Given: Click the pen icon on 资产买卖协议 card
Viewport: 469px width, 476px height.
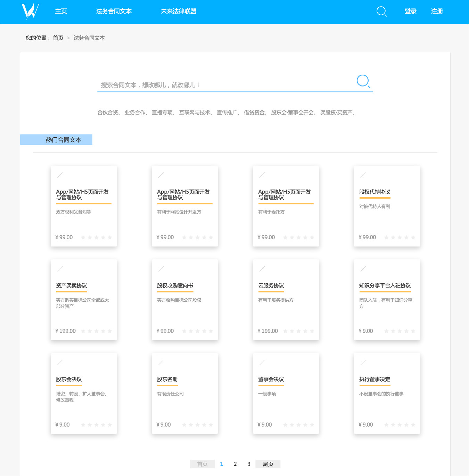Looking at the screenshot, I should point(60,269).
